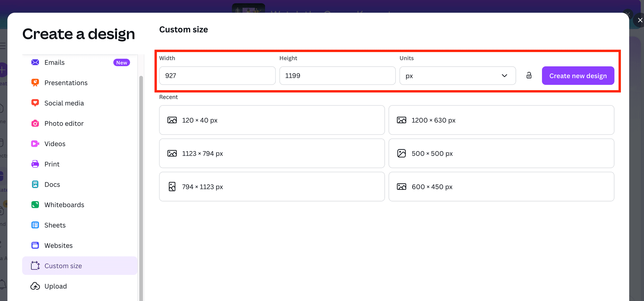
Task: Select the Social media category
Action: pyautogui.click(x=80, y=103)
